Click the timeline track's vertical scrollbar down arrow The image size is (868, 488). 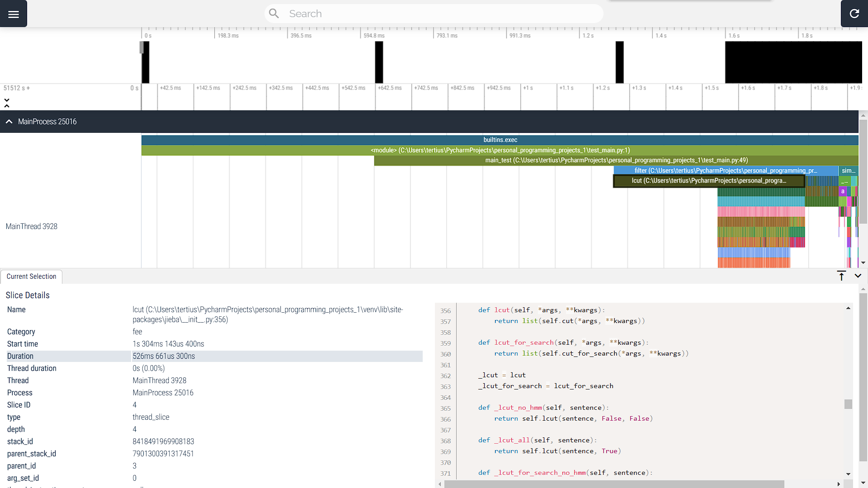click(x=863, y=263)
